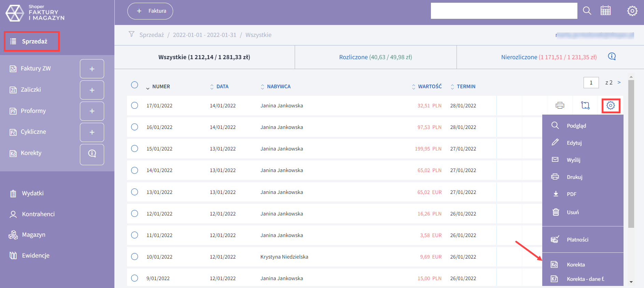Go to next page arrow

(619, 82)
